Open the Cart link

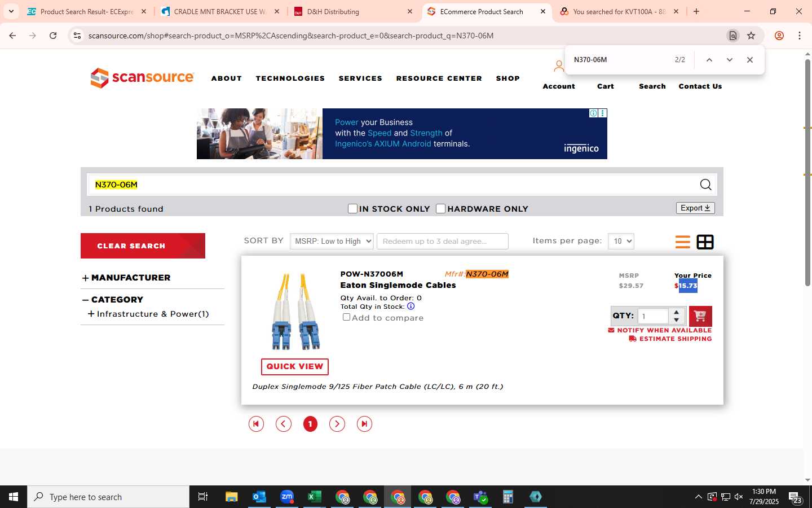pos(606,86)
